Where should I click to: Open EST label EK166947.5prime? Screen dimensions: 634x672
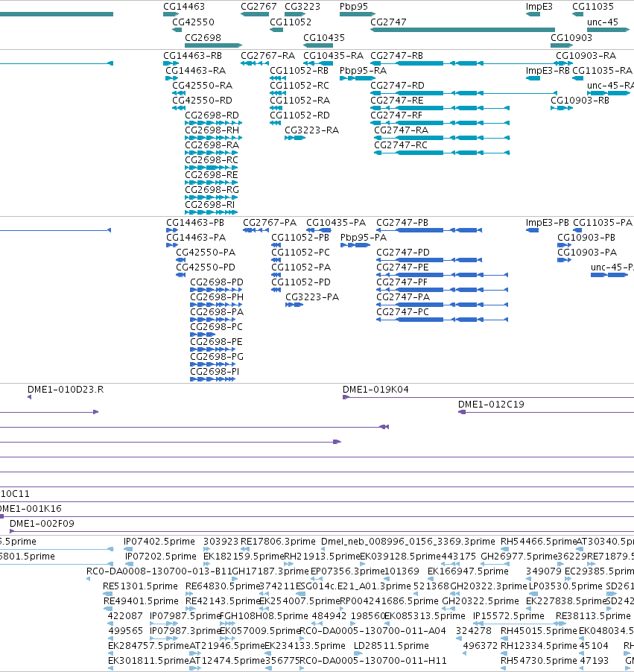468,571
